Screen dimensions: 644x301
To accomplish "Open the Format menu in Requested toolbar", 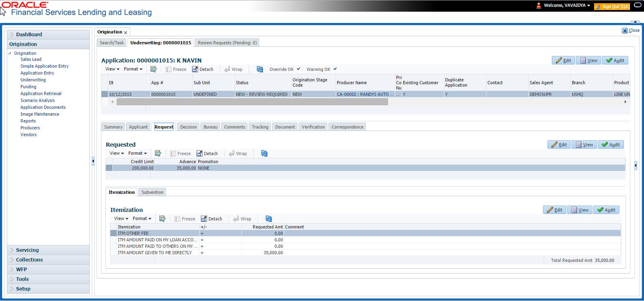I will tap(138, 153).
